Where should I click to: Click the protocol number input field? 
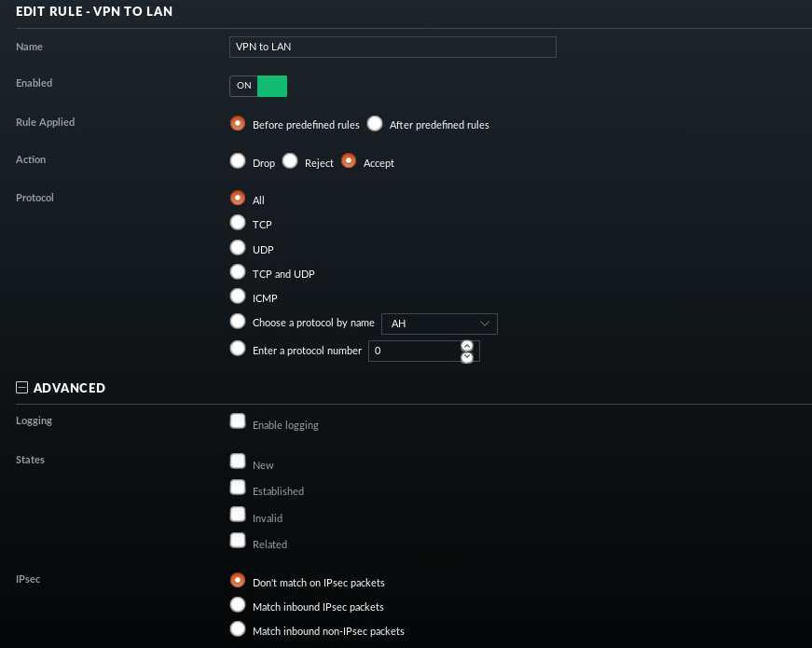pos(413,351)
